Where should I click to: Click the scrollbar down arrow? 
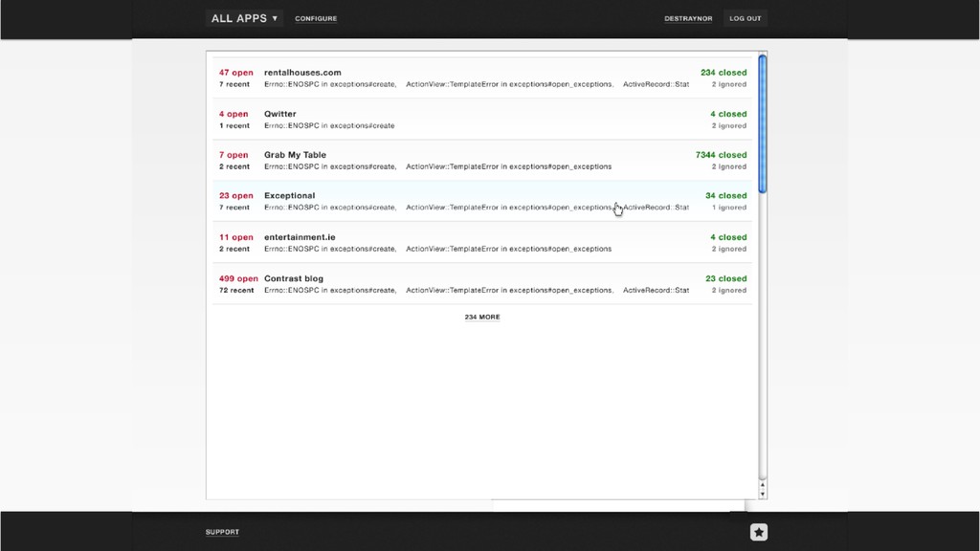click(763, 495)
